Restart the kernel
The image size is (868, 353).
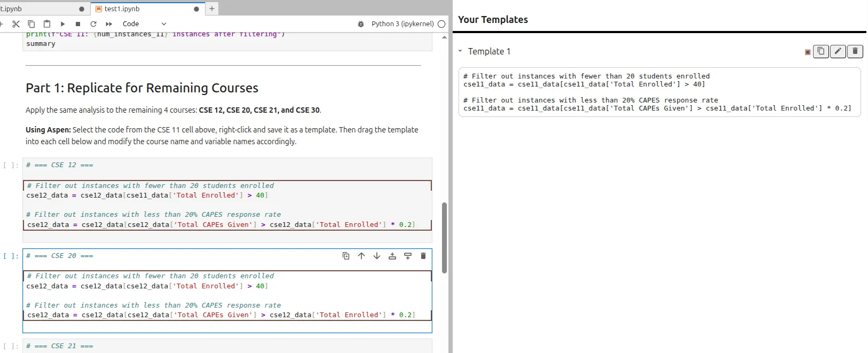point(93,24)
